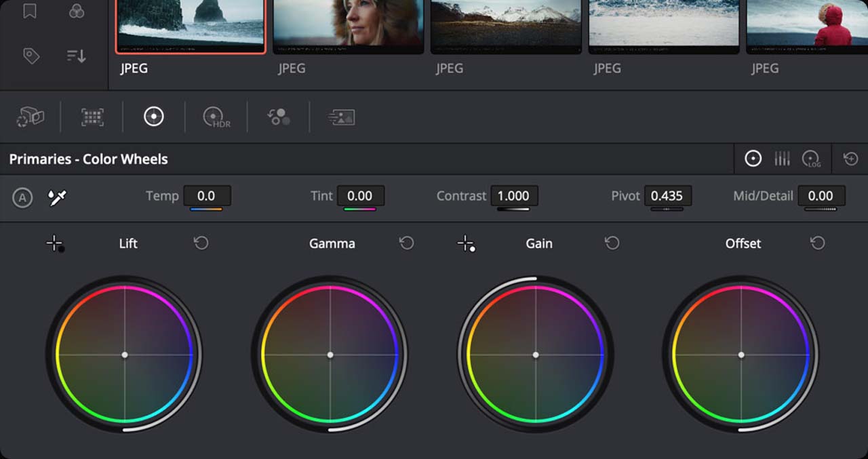Viewport: 868px width, 459px height.
Task: Open the sort order icon
Action: (76, 56)
